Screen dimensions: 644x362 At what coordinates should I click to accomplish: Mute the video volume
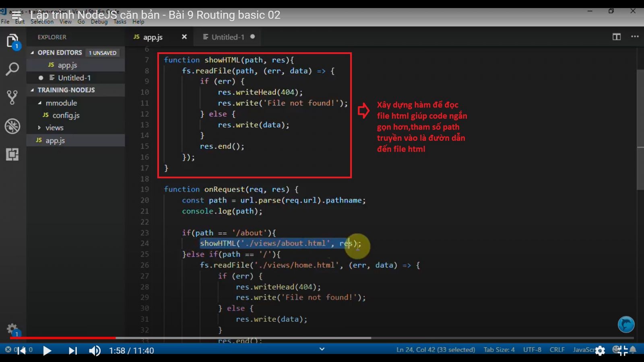point(95,351)
